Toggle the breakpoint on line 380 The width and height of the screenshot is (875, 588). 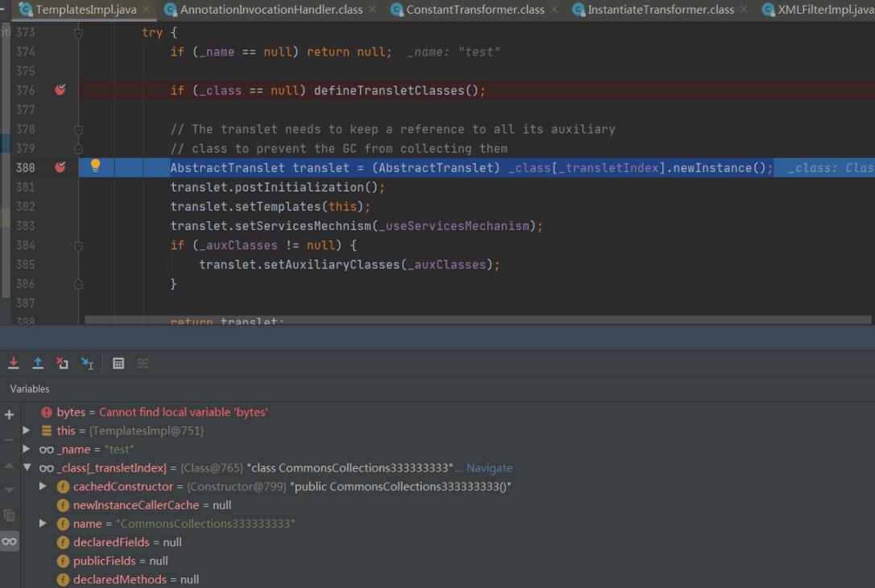tap(60, 167)
